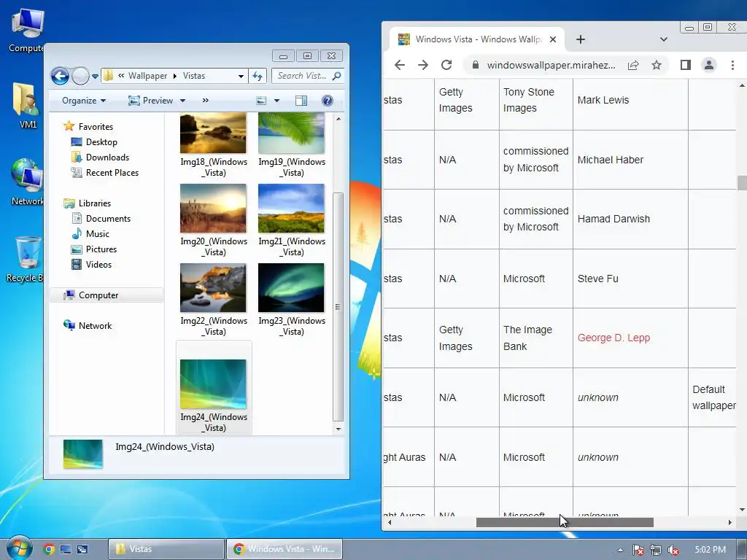Click Explorer forward navigation button
This screenshot has width=747, height=560.
tap(80, 76)
